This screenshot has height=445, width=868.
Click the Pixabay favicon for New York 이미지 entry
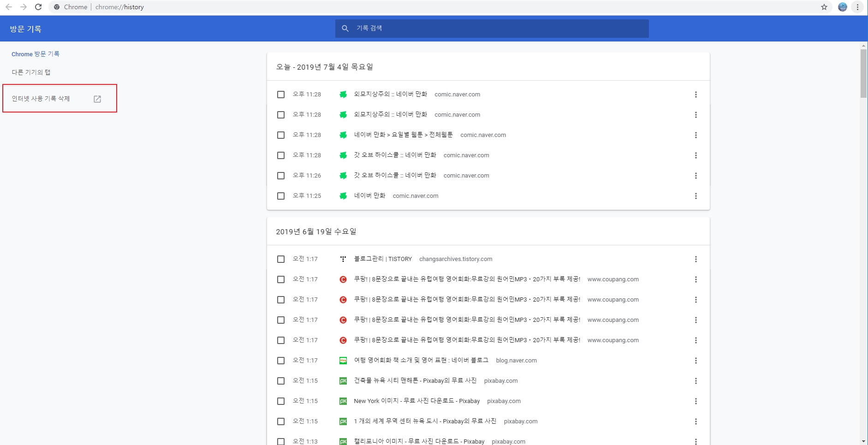click(x=343, y=401)
